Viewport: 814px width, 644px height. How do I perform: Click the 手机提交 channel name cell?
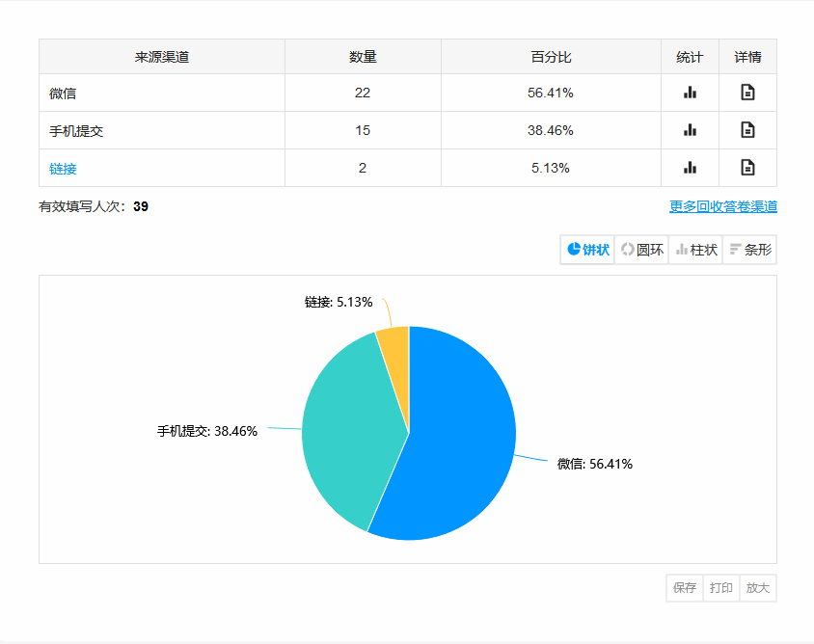161,130
